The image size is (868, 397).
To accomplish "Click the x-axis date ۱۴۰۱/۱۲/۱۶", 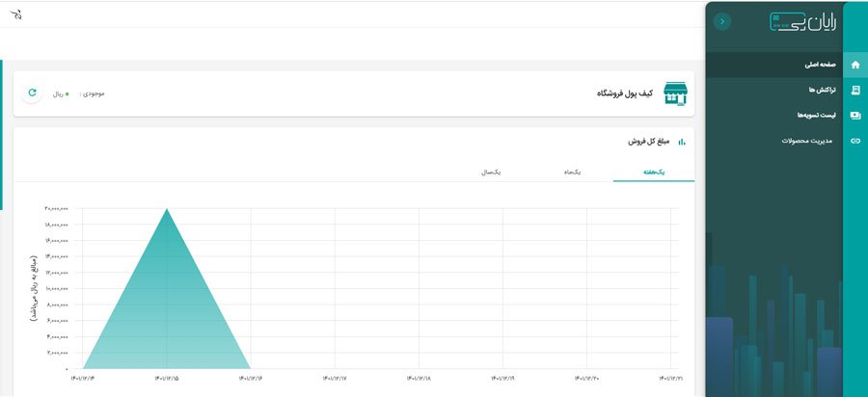I will coord(251,378).
